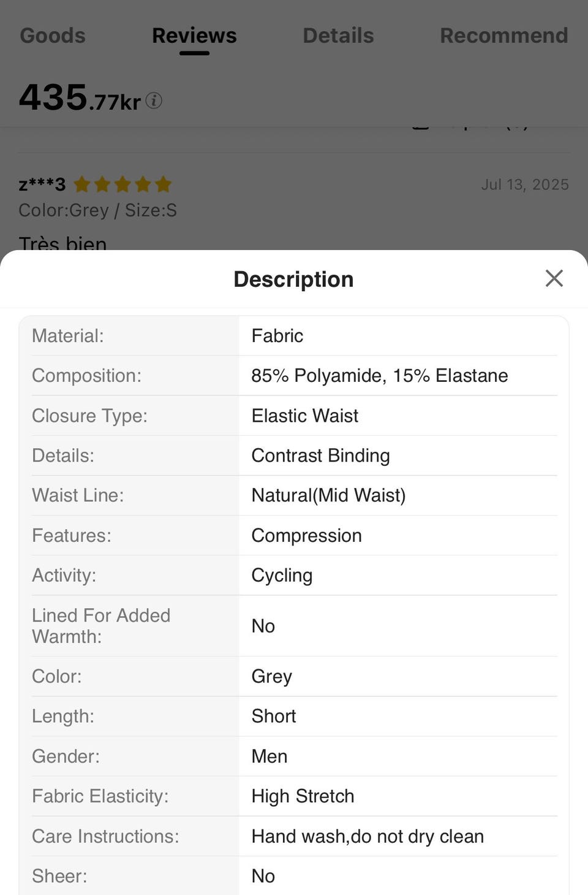588x895 pixels.
Task: Select the 85% Polyamide, 15% Elastane composition value
Action: [380, 376]
